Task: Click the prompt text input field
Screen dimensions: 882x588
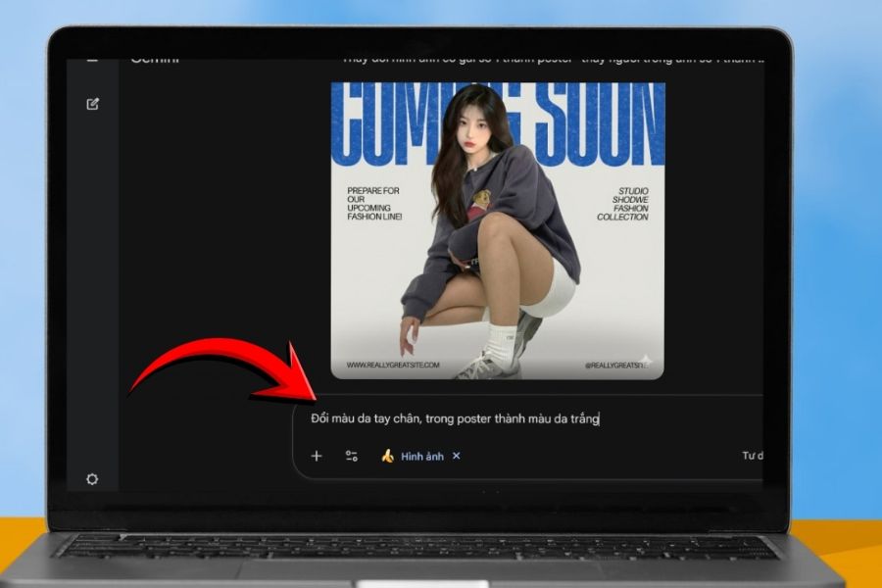Action: pos(529,419)
